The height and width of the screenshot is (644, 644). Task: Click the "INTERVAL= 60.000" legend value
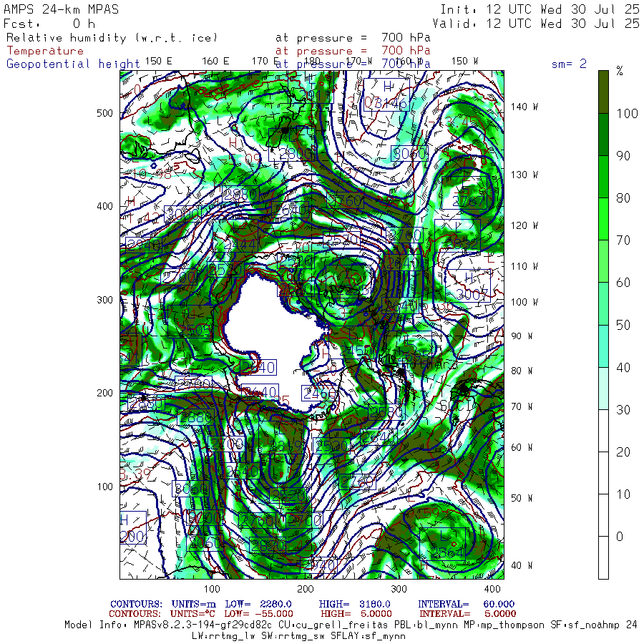(466, 604)
